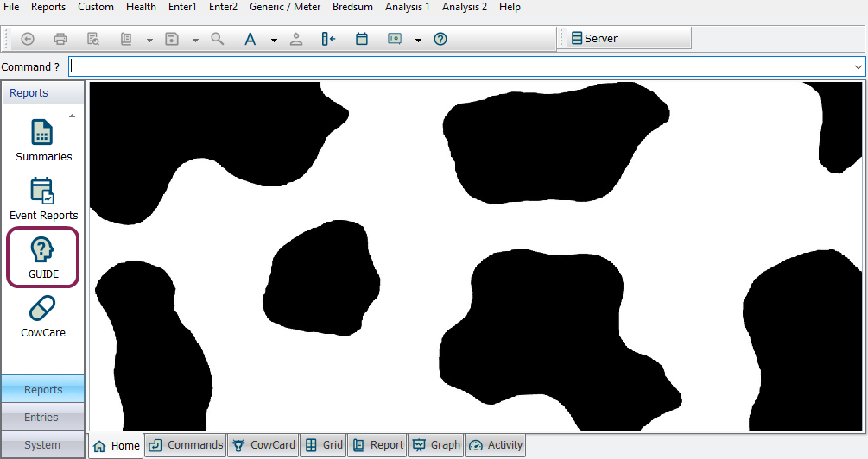Expand the save icon dropdown arrow
Viewport: 868px width, 459px height.
tap(195, 40)
